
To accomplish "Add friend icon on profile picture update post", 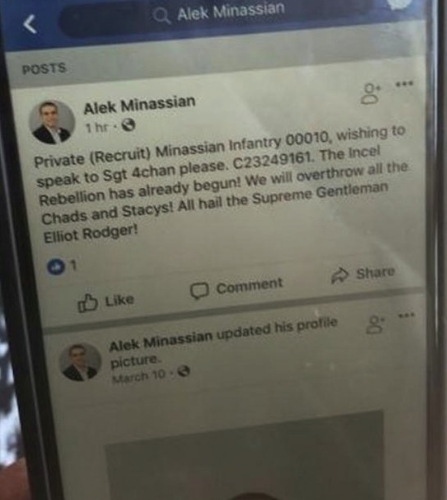I will (x=375, y=325).
